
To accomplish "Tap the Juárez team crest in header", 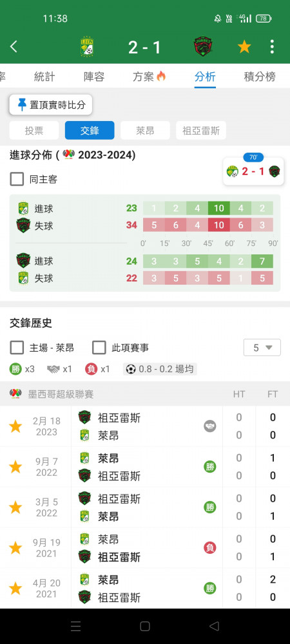I will 203,47.
